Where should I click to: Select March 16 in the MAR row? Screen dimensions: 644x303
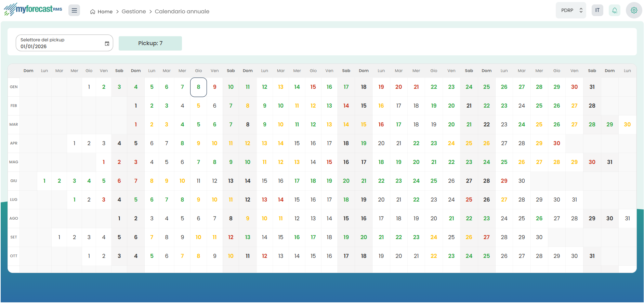[381, 125]
